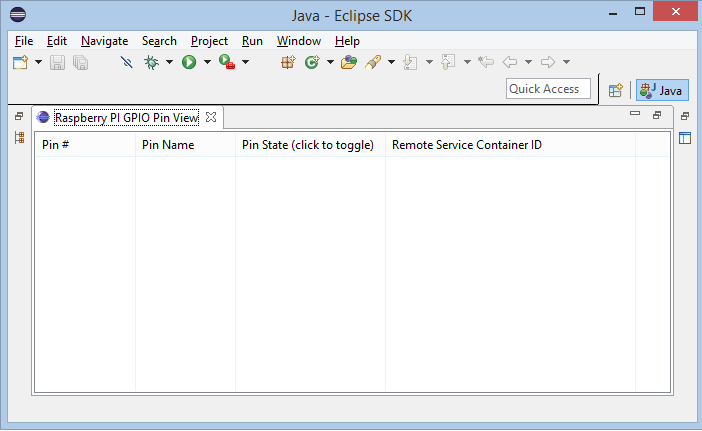The width and height of the screenshot is (702, 431).
Task: Click the Remote Service Container ID header
Action: click(x=467, y=145)
